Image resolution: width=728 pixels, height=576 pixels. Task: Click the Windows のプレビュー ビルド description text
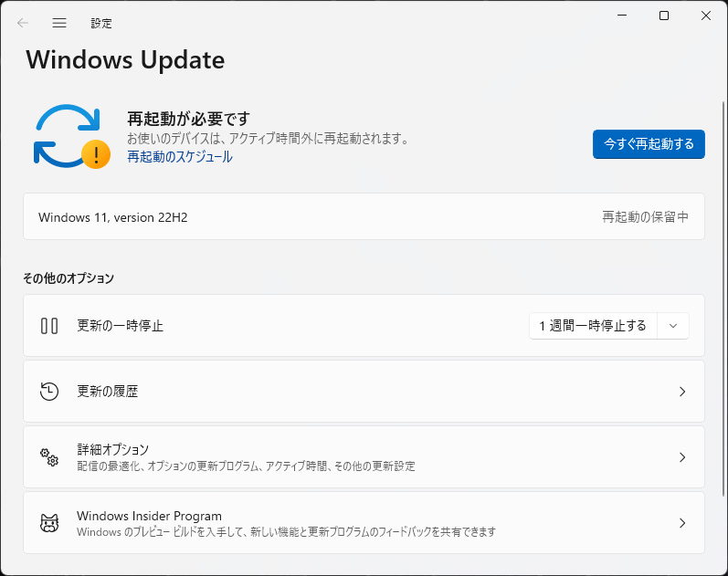tap(287, 531)
